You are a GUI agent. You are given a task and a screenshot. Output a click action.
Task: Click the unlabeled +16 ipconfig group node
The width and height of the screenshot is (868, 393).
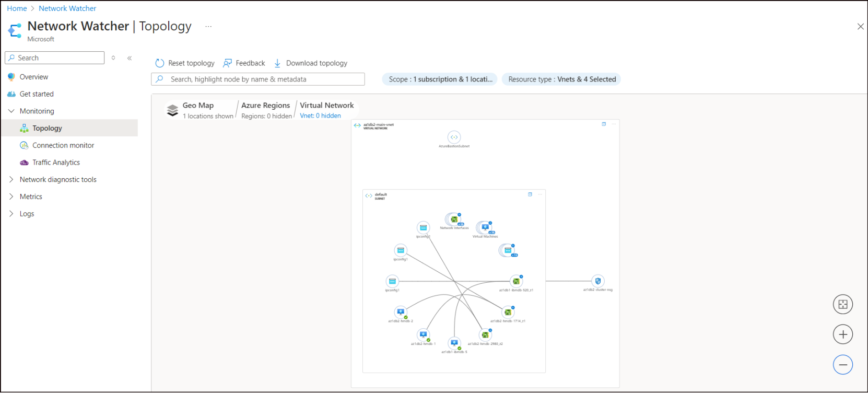pos(508,251)
